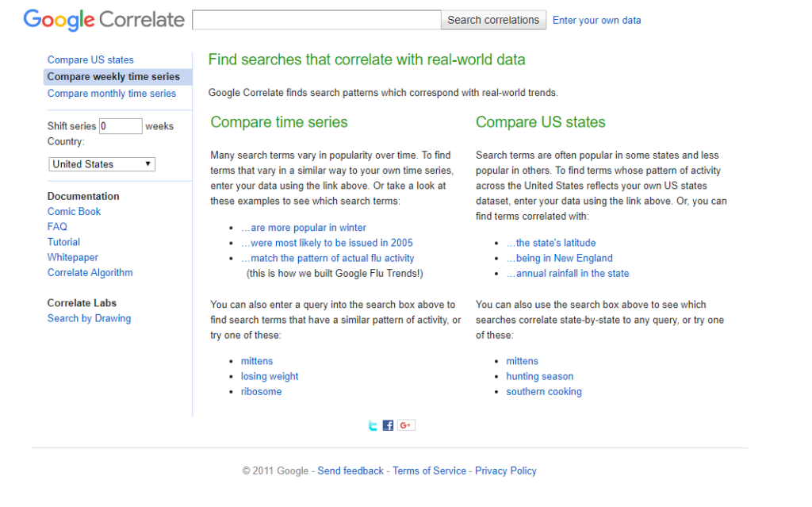
Task: Click the '© 2011 Google' footer text
Action: click(275, 471)
